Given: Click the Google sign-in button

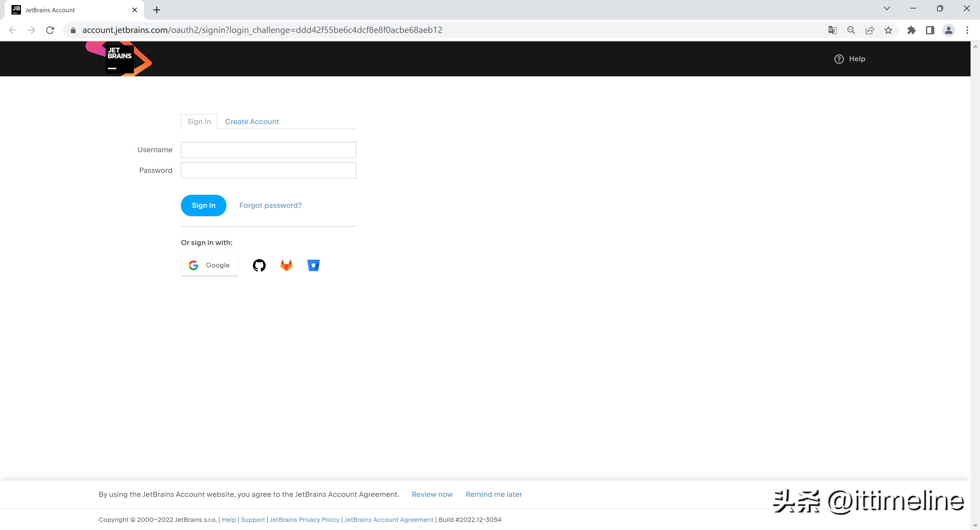Looking at the screenshot, I should (x=210, y=265).
